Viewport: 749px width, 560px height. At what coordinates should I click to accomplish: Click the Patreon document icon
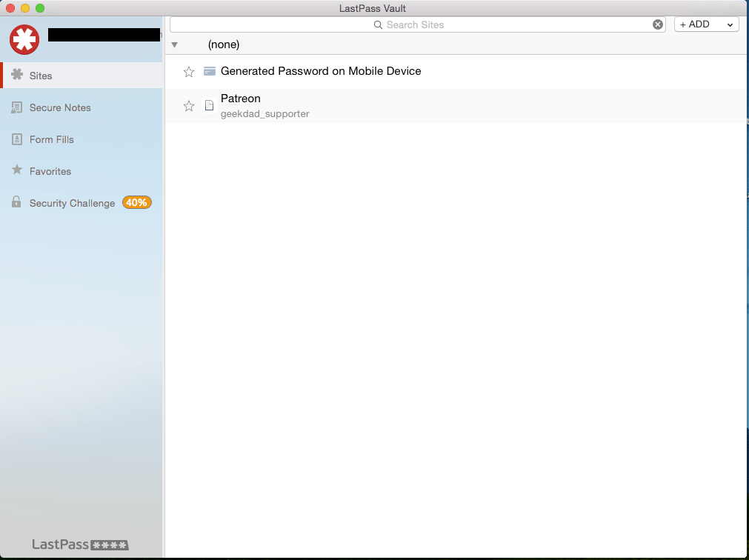pyautogui.click(x=209, y=105)
